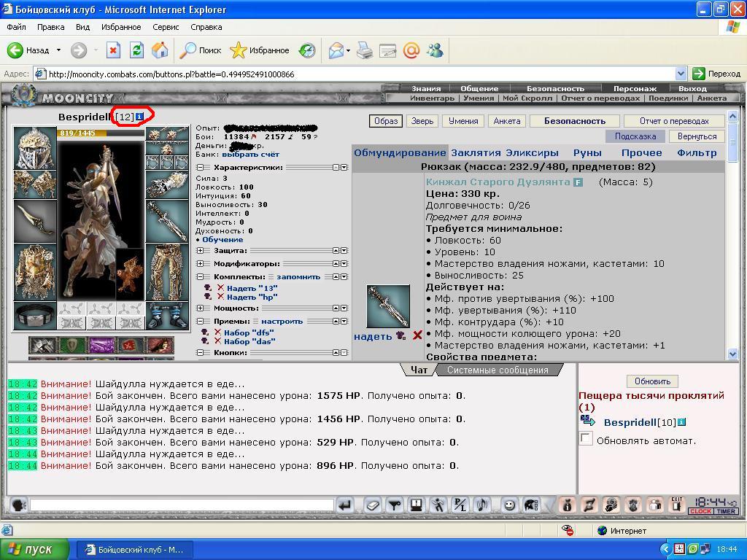Open the address bar dropdown arrow

point(681,74)
